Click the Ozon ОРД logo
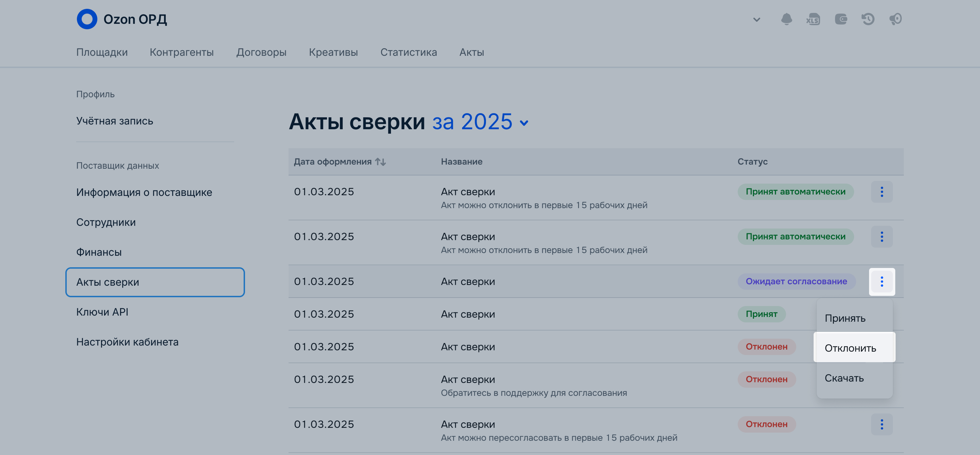980x455 pixels. coord(122,19)
